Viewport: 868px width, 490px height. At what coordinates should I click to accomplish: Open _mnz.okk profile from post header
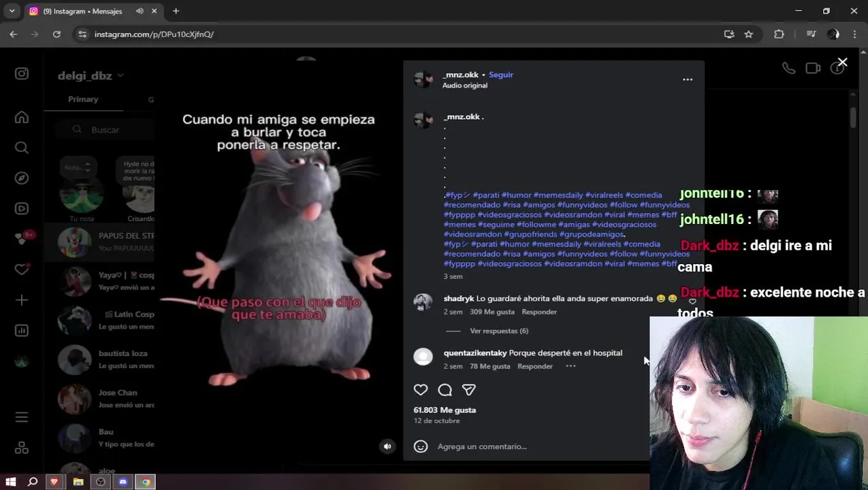point(460,75)
